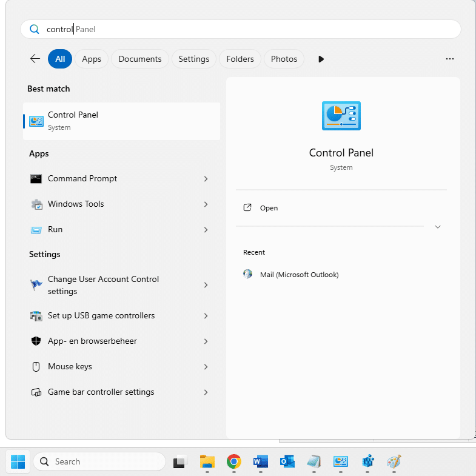476x476 pixels.
Task: Select the 'Mouse keys' result
Action: 70,367
